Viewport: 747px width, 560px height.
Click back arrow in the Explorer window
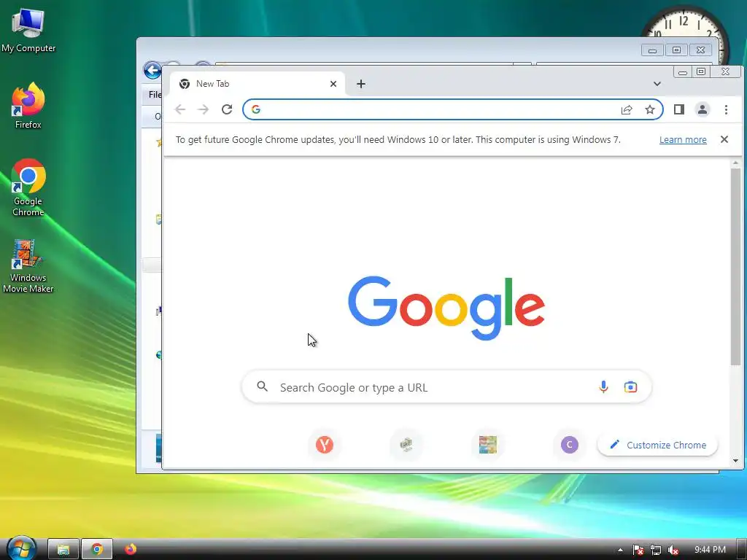tap(152, 71)
